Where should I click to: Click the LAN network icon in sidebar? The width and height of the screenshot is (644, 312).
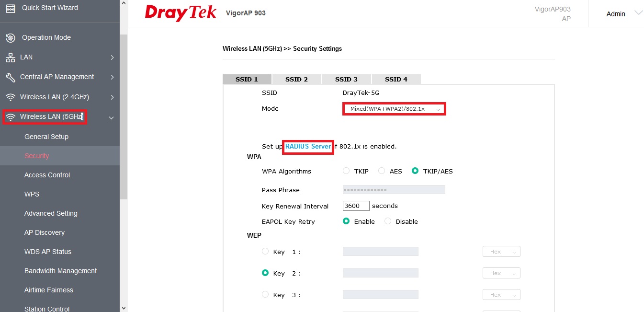click(11, 58)
